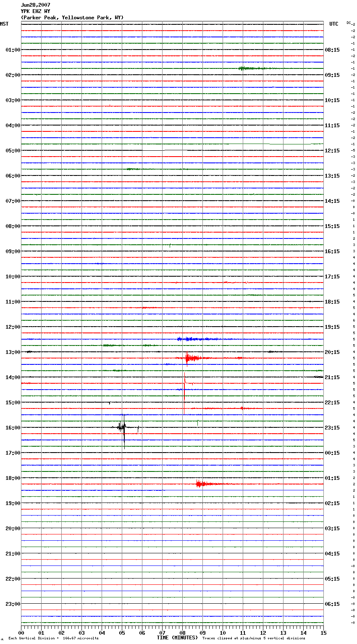
Task: Click the small green spike above 09:00 trace
Action: tap(170, 245)
